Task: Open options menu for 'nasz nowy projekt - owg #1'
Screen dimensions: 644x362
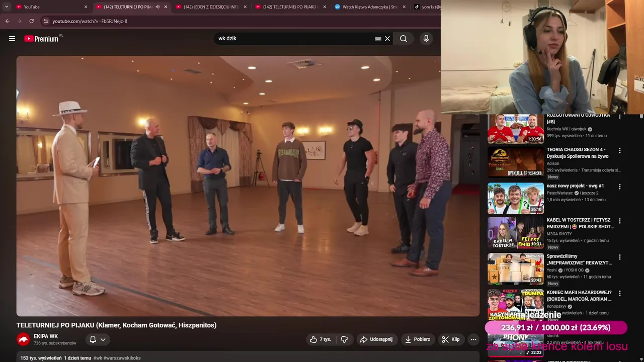Action: (620, 187)
